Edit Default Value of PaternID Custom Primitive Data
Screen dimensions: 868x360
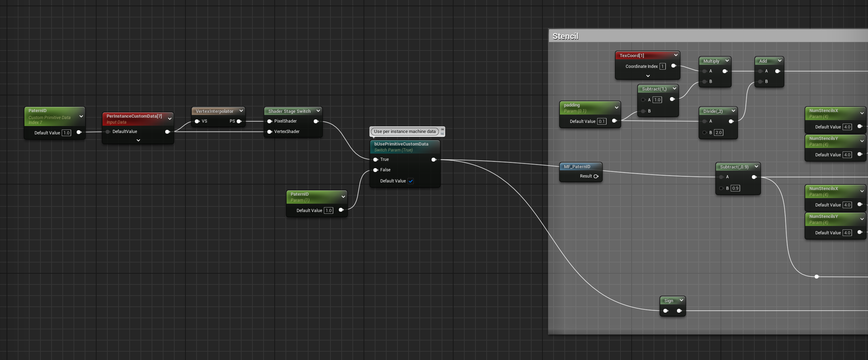point(66,133)
